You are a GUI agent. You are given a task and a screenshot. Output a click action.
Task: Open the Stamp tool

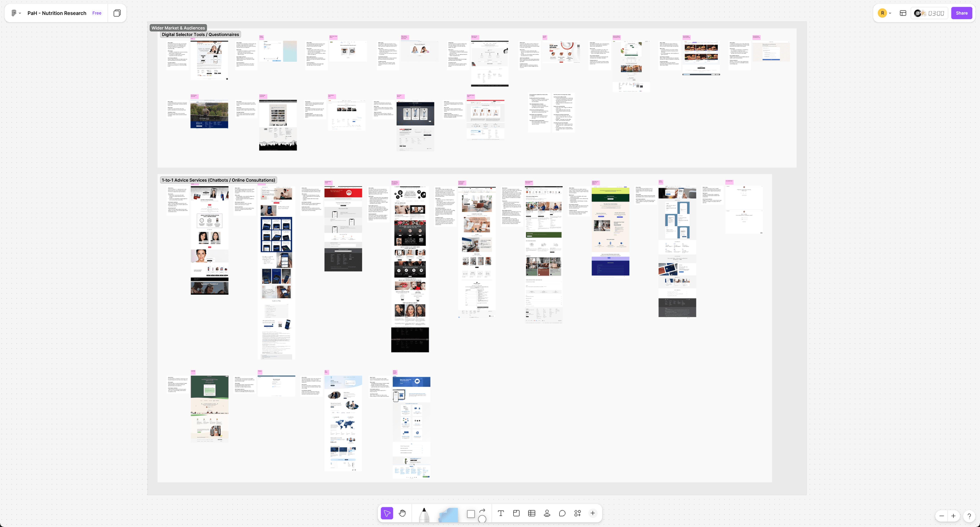547,513
